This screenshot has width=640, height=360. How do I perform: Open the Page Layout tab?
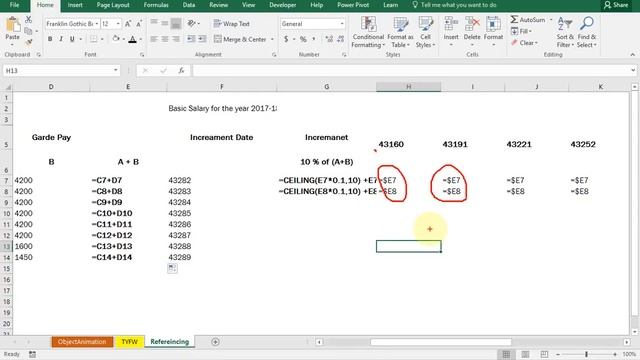113,5
